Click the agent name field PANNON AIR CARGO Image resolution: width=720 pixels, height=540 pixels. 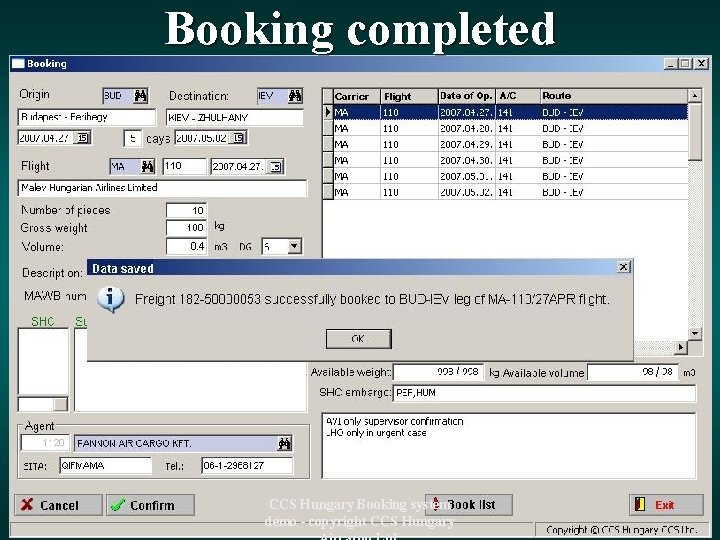(x=176, y=444)
